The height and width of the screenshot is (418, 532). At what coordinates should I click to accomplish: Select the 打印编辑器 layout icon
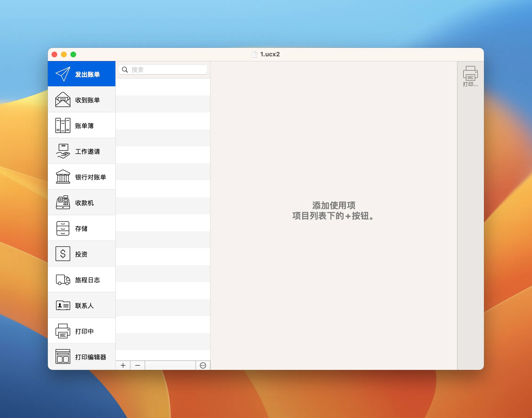pyautogui.click(x=63, y=356)
